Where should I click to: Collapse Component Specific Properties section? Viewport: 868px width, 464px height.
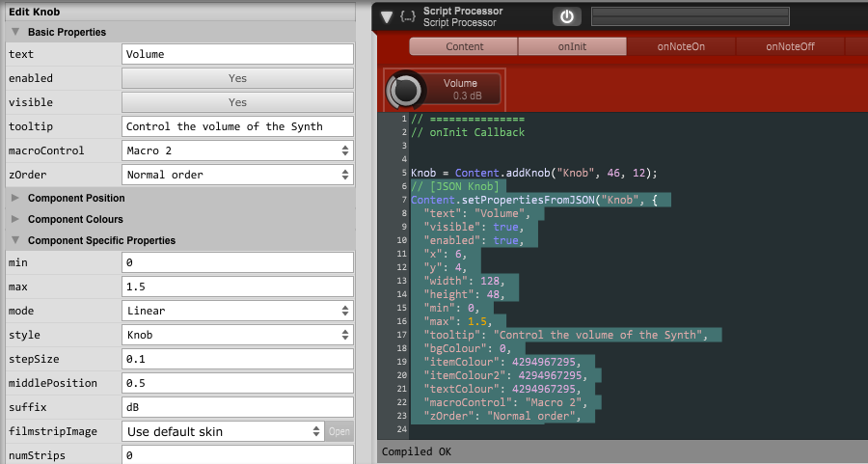15,240
